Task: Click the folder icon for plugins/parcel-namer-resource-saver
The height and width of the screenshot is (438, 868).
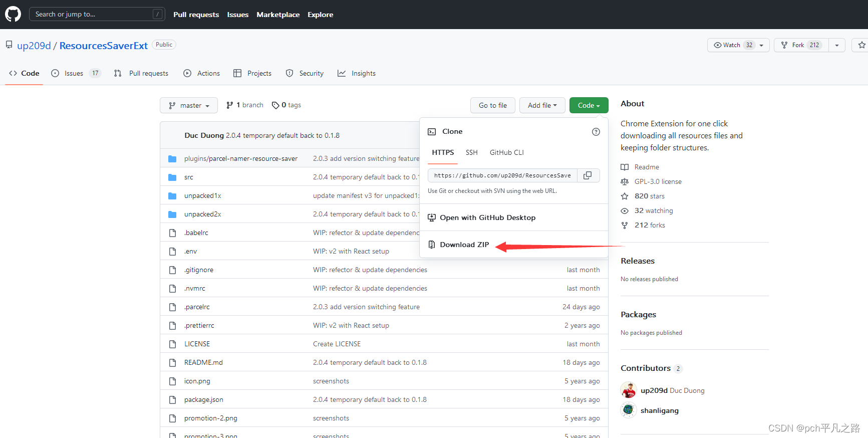Action: coord(172,159)
